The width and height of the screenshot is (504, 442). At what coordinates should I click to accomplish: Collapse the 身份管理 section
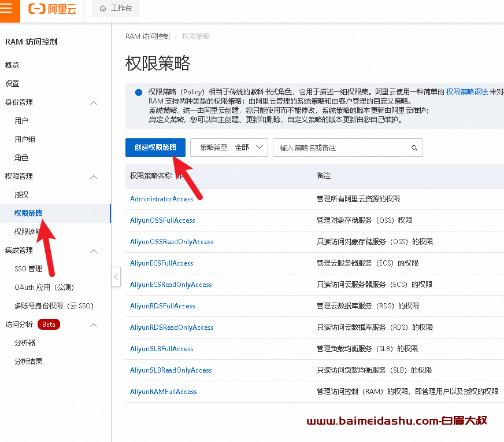point(94,102)
